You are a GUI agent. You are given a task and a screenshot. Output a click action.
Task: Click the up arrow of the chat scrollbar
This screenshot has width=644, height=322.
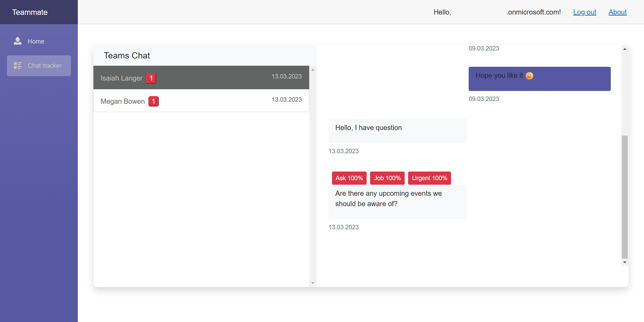625,49
